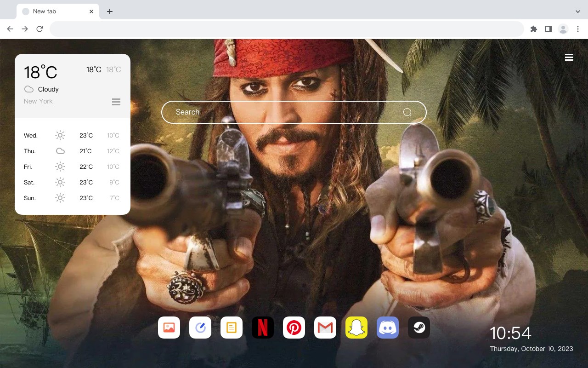Expand the tab search dropdown arrow
Screen dimensions: 588x368
coord(578,11)
